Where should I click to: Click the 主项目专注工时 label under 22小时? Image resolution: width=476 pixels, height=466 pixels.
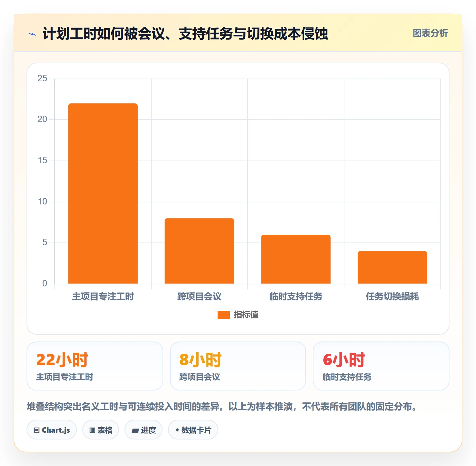65,377
